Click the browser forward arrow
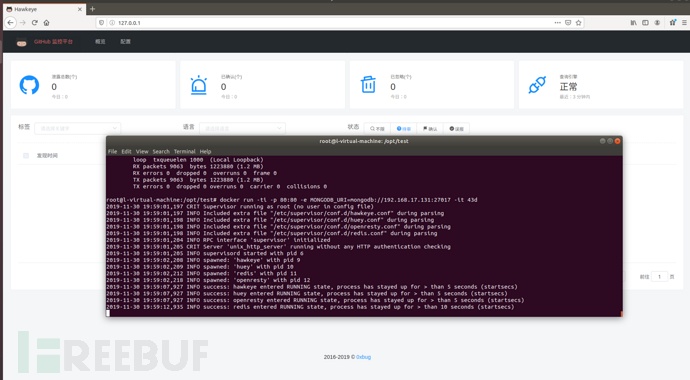This screenshot has width=690, height=380. pos(23,22)
